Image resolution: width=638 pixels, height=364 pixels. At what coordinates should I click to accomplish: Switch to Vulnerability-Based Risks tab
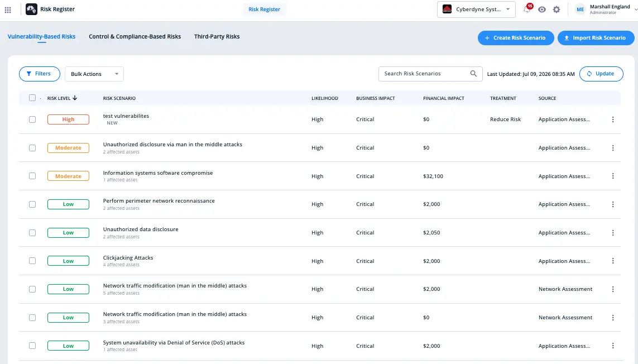(x=41, y=37)
